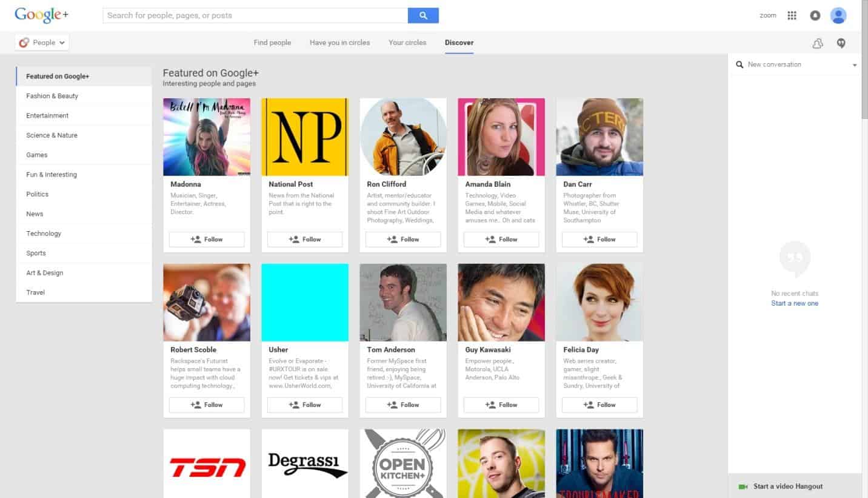
Task: Open the TSN logo thumbnail
Action: [x=207, y=464]
